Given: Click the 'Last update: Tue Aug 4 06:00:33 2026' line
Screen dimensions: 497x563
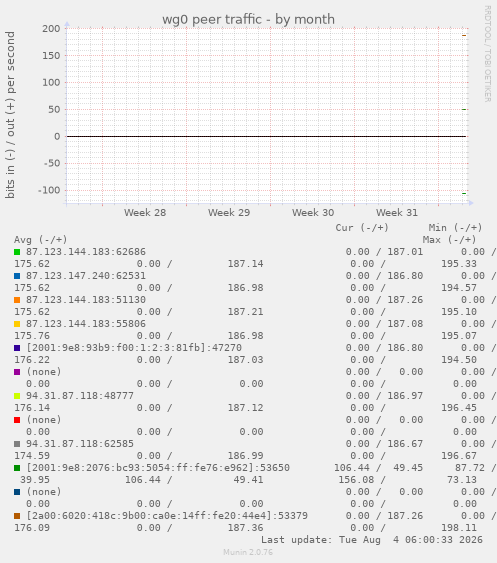Looking at the screenshot, I should tap(372, 540).
